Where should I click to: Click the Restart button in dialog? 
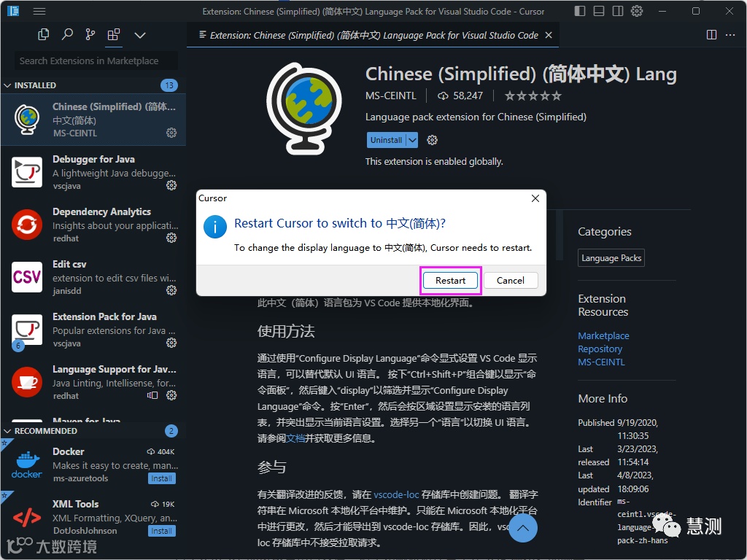click(450, 281)
